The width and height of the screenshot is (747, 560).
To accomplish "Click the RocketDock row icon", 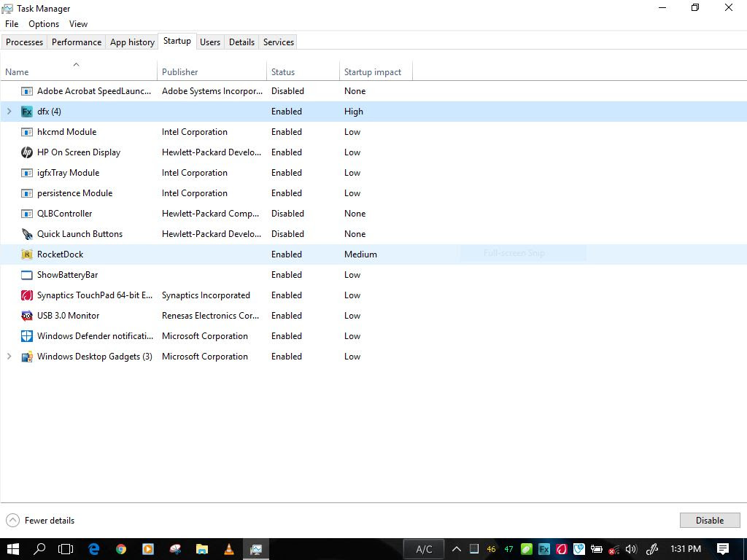I will (27, 254).
